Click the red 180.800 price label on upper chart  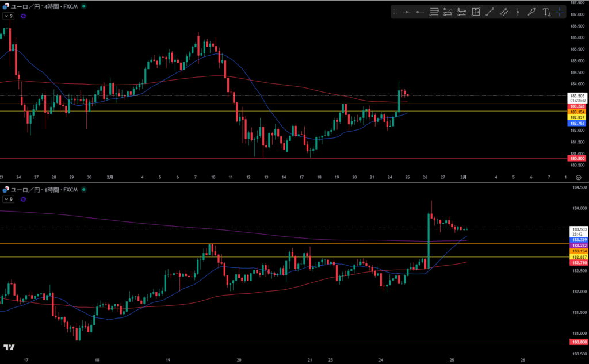[x=577, y=158]
